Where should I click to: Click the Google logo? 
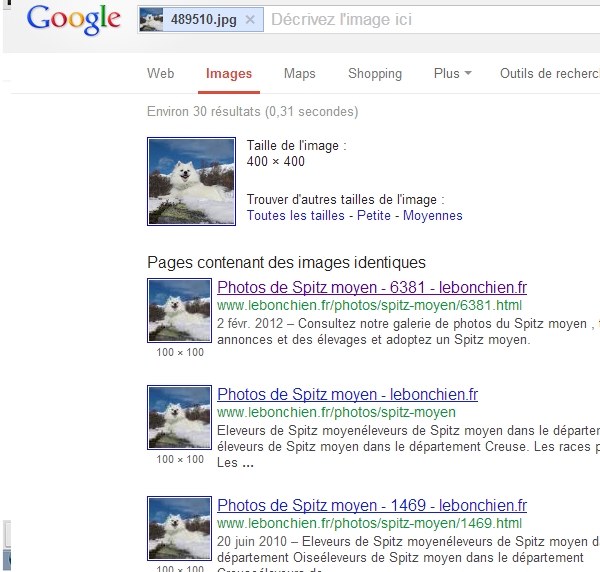coord(73,20)
